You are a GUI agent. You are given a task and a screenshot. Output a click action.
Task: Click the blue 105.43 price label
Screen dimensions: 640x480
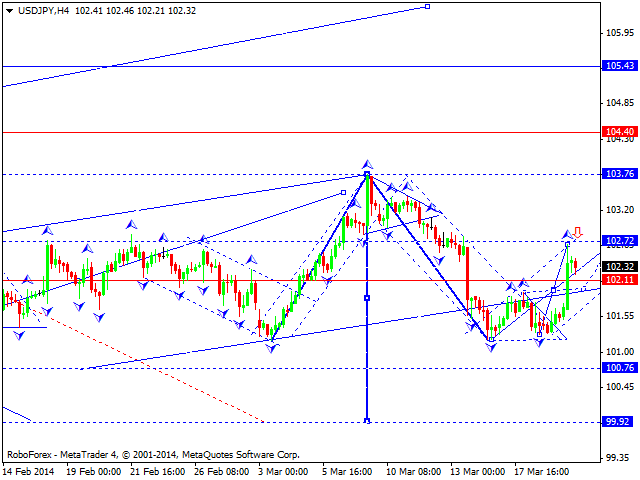click(620, 66)
